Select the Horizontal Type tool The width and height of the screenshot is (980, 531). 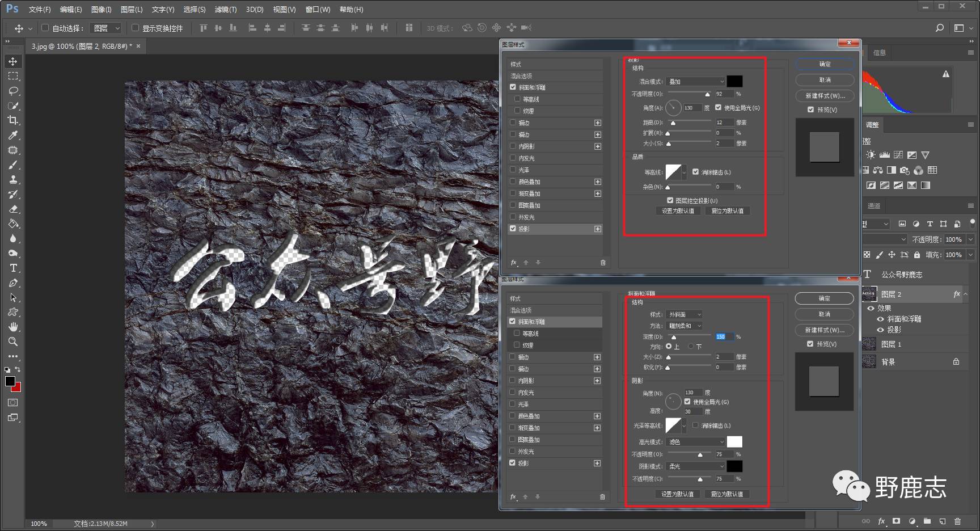13,268
